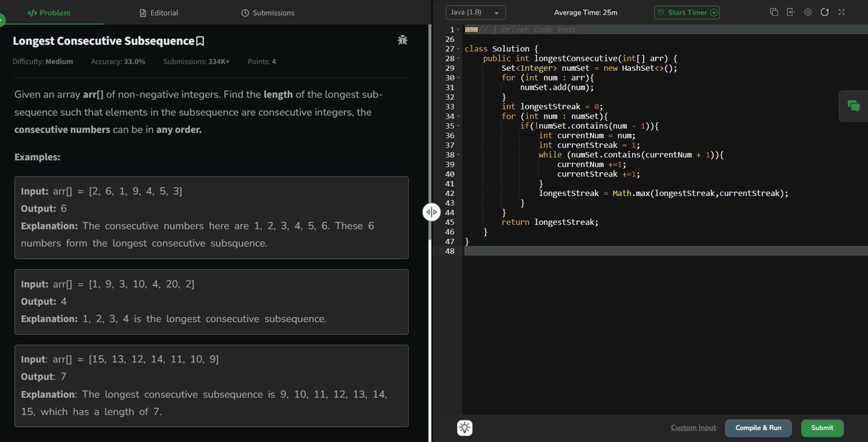Click the Accuracy: 33.0% text
Screen dimensions: 868x442
pos(118,61)
